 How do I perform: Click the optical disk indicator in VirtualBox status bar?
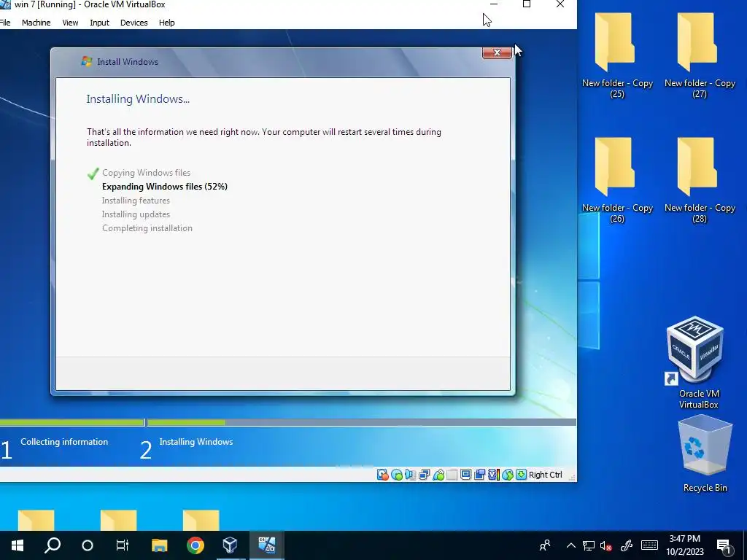click(x=396, y=475)
